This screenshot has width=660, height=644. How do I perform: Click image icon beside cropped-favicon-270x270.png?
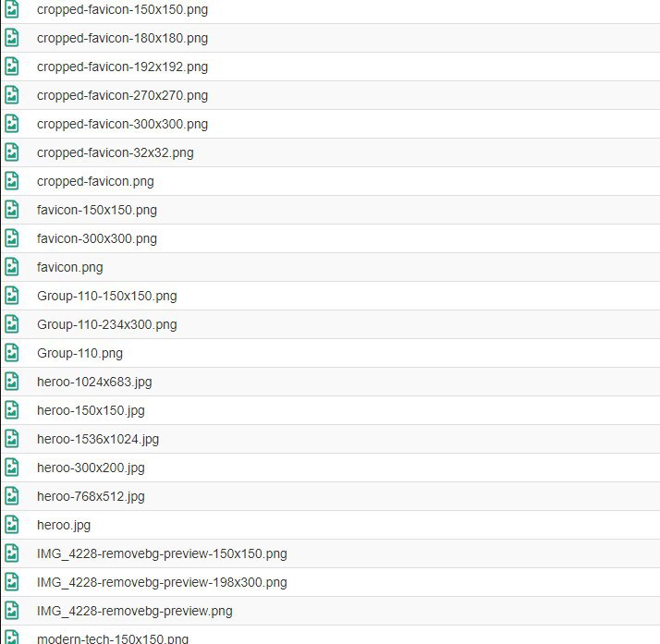click(x=12, y=95)
